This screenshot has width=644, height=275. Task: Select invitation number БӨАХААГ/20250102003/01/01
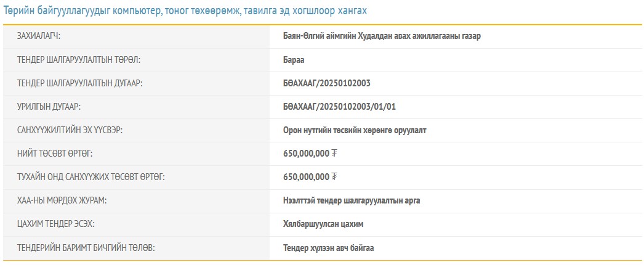pos(339,107)
